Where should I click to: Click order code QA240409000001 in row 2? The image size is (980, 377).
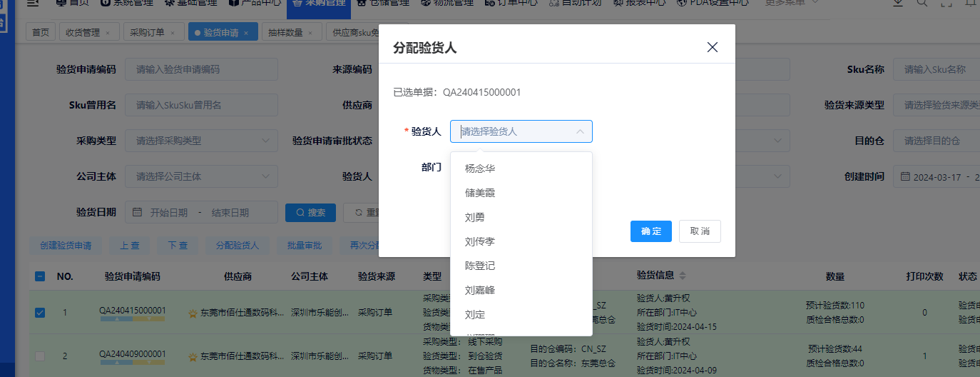pyautogui.click(x=133, y=353)
